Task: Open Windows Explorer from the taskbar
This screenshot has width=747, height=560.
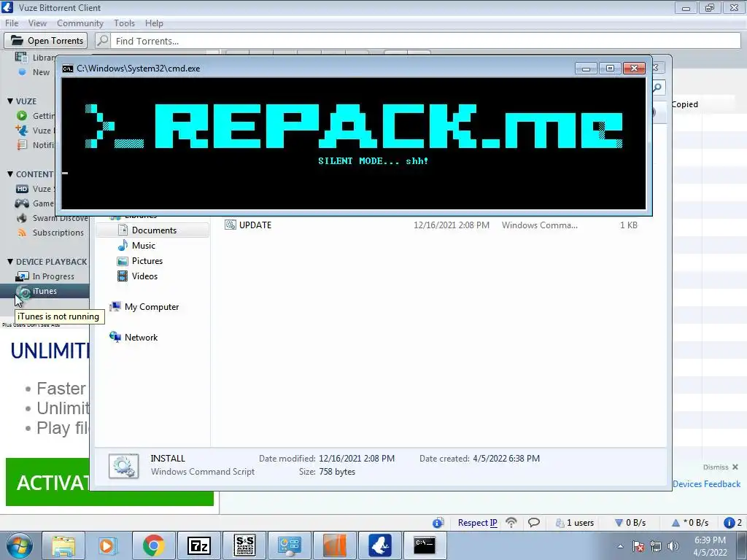Action: (x=63, y=545)
